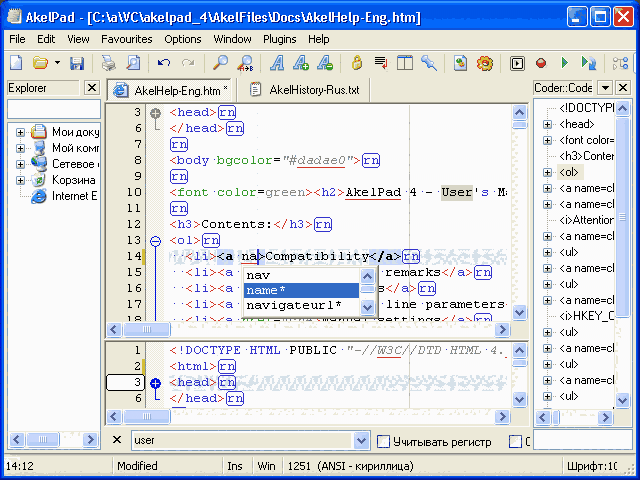
Task: Click the Undo arrow icon
Action: pos(164,63)
